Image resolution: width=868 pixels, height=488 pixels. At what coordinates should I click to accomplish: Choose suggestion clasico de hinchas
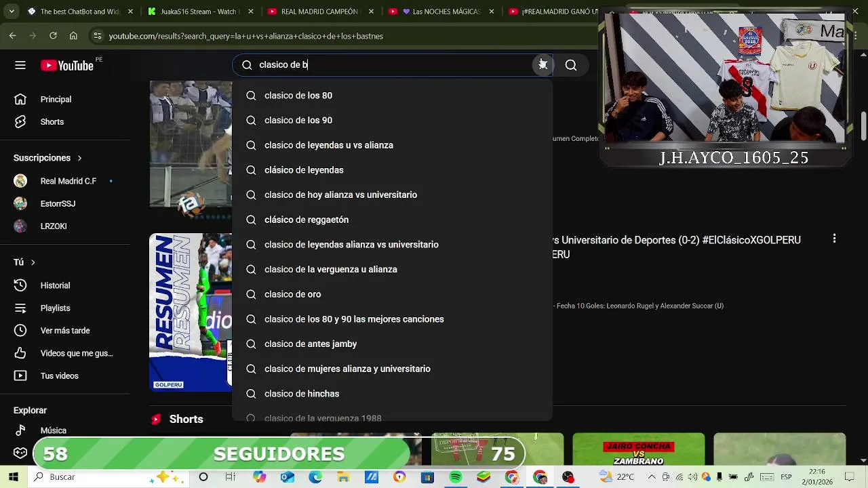pos(392,394)
